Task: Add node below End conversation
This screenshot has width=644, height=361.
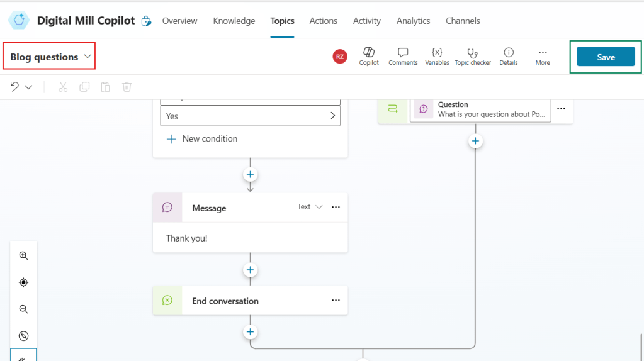Action: click(250, 332)
